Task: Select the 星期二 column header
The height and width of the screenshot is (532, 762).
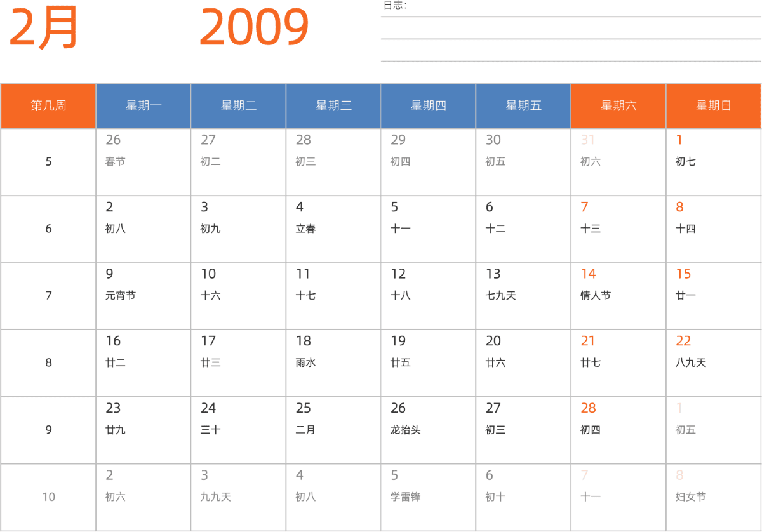Action: click(238, 106)
